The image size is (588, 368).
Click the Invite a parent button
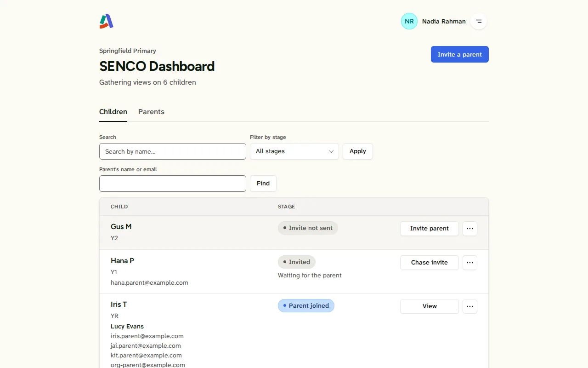point(460,54)
